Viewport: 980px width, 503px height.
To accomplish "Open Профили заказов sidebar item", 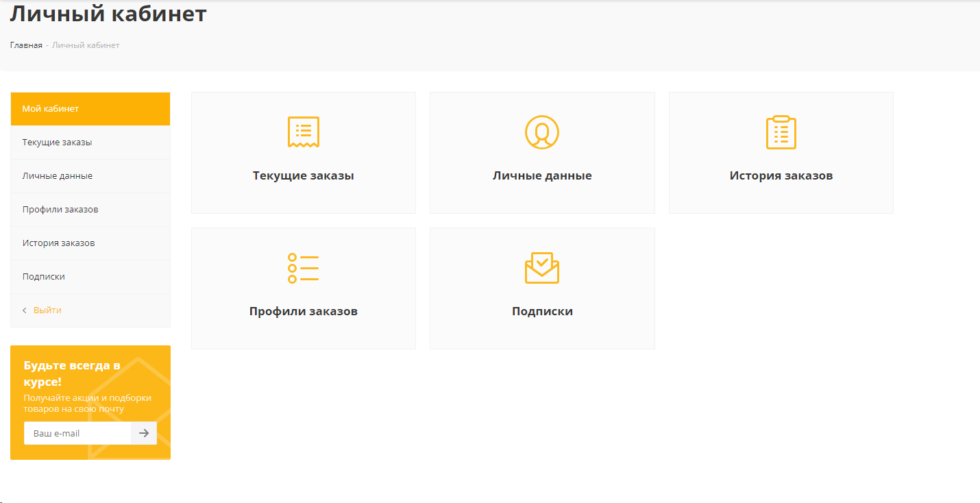I will [60, 210].
